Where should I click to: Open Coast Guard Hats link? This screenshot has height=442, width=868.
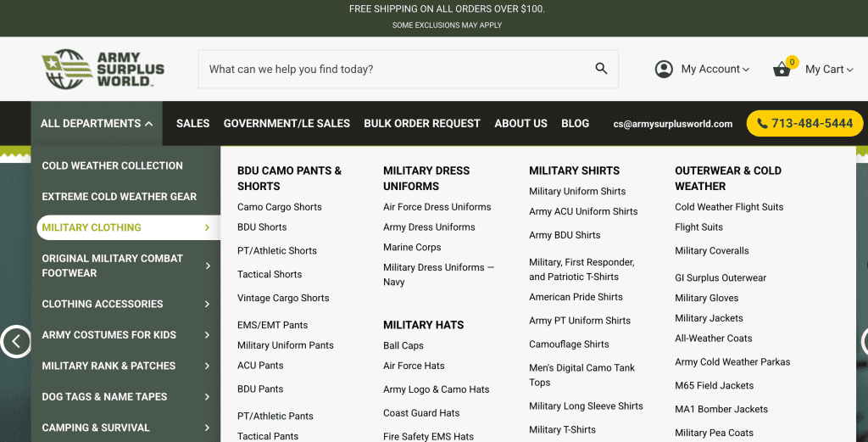coord(421,413)
